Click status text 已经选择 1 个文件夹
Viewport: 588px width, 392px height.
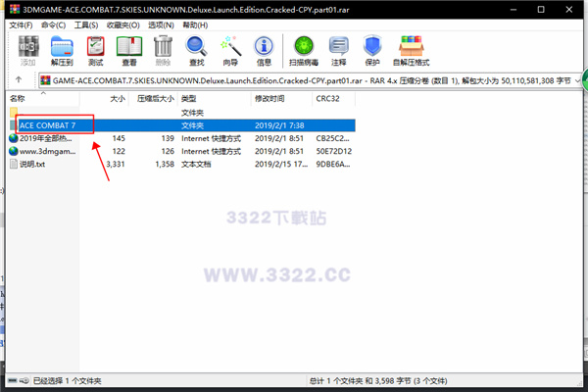[67, 381]
